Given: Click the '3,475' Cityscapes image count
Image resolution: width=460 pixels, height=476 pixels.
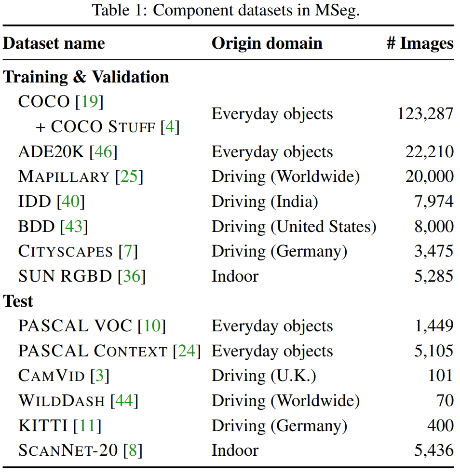Looking at the screenshot, I should coord(434,251).
